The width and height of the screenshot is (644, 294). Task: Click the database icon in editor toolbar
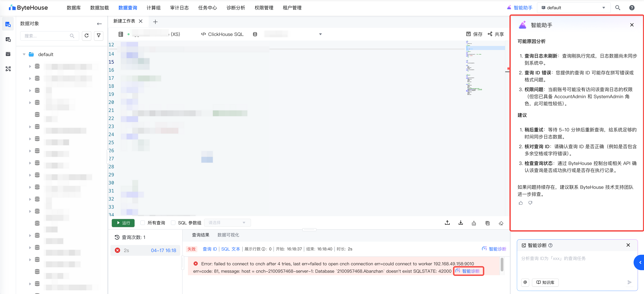point(255,34)
